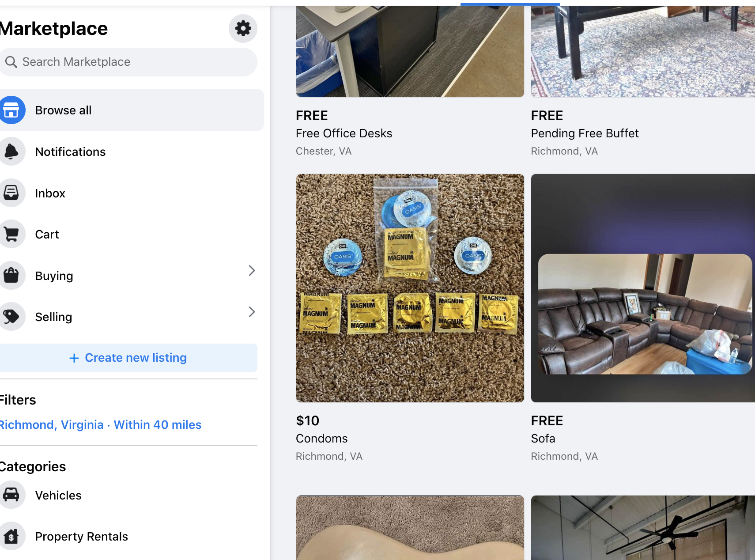The height and width of the screenshot is (560, 755).
Task: Open the Pending Free Buffet listing
Action: [x=585, y=133]
